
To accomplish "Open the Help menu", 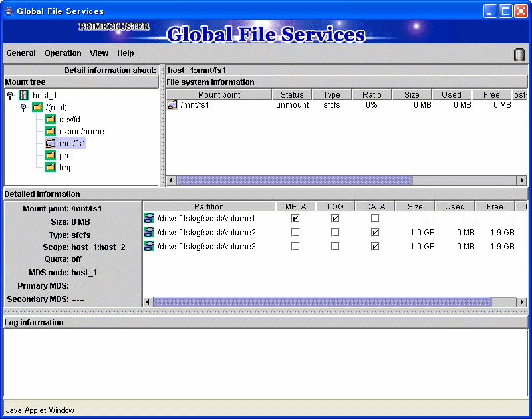I will coord(126,53).
